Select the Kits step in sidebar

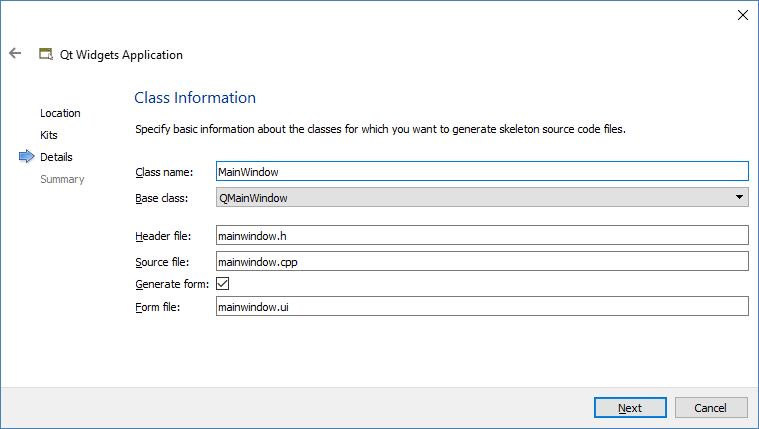pos(50,135)
